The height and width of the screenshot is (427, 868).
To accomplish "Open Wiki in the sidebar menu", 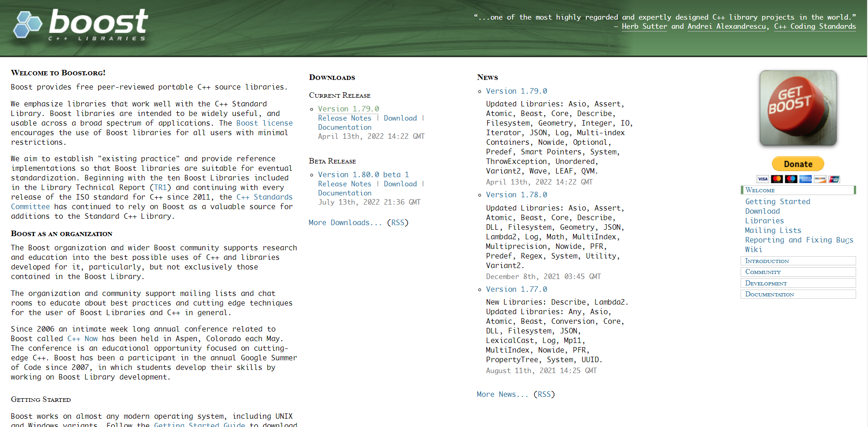I will pyautogui.click(x=753, y=250).
